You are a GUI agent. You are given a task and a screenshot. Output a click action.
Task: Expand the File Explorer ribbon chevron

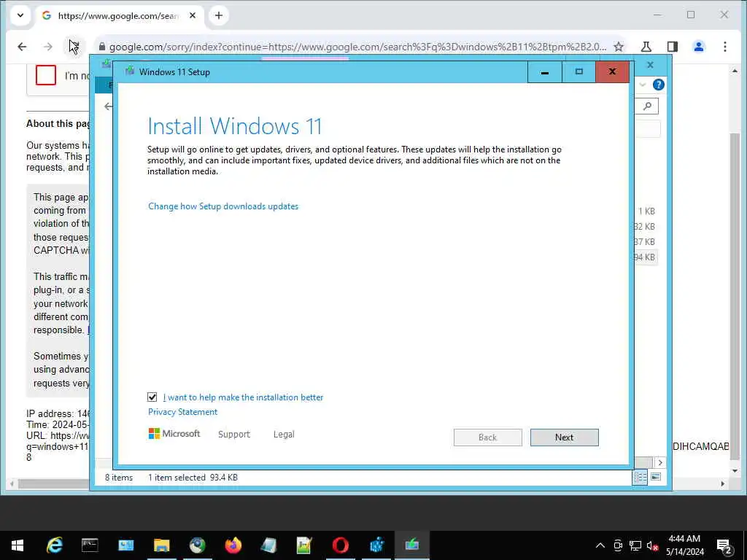point(643,85)
